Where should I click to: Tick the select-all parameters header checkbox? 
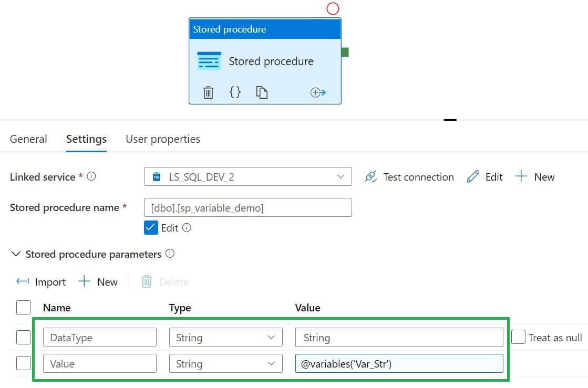tap(23, 307)
